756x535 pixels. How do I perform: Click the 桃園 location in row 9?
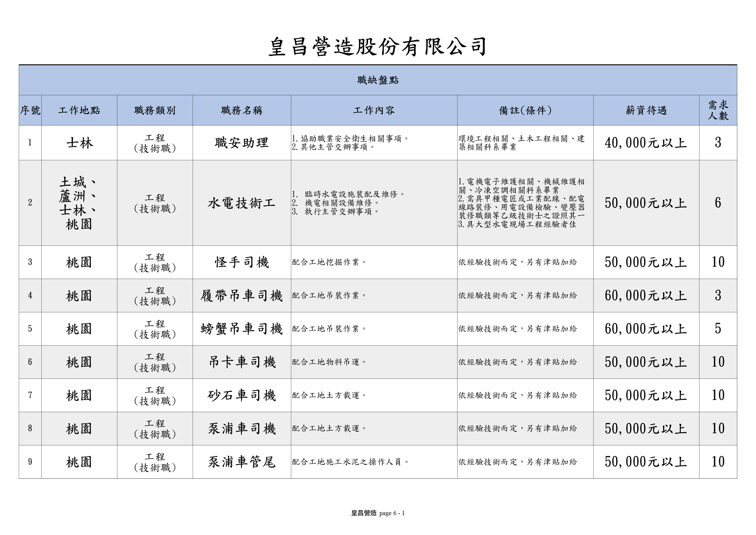79,462
